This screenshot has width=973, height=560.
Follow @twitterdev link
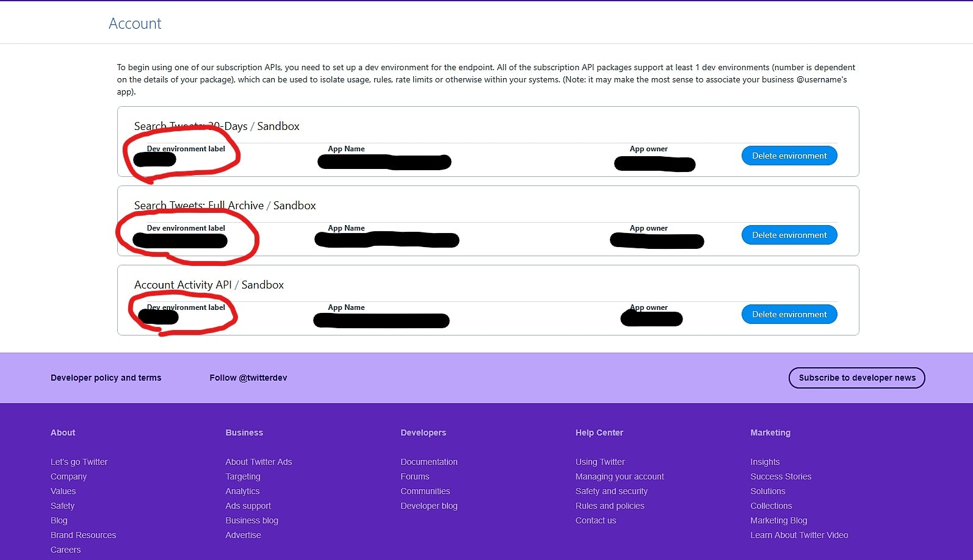click(x=248, y=378)
